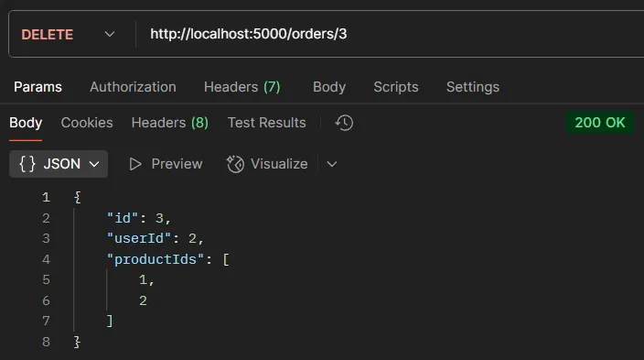Open the Test Results tab
The image size is (644, 360).
266,123
